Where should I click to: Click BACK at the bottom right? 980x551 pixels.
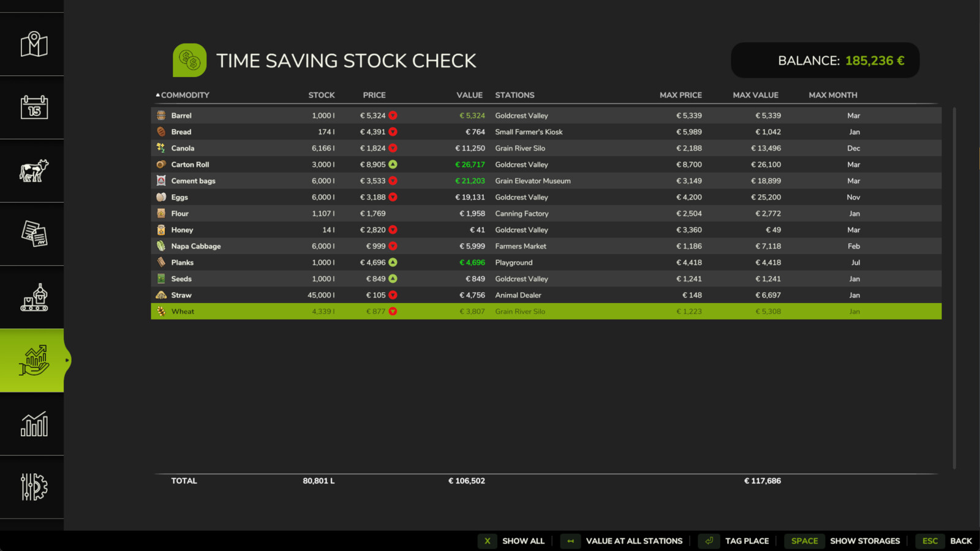[x=961, y=541]
